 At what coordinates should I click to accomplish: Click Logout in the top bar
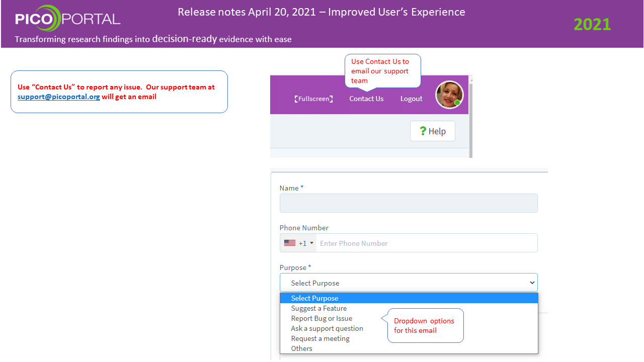point(411,99)
